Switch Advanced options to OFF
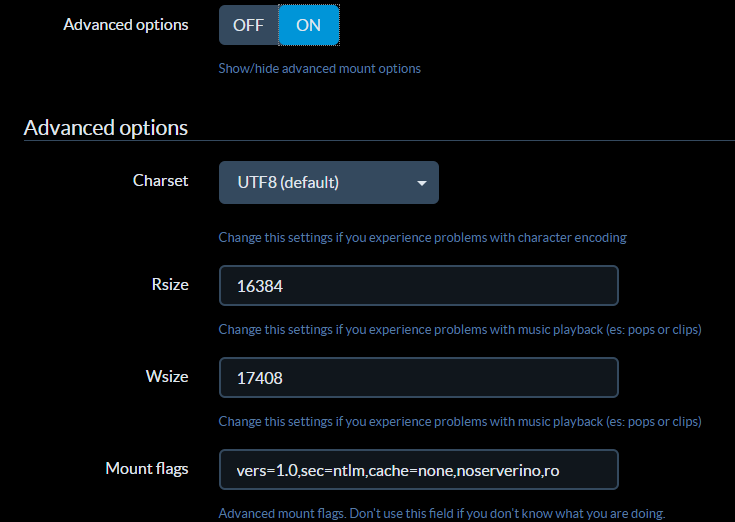This screenshot has height=522, width=735. click(249, 25)
